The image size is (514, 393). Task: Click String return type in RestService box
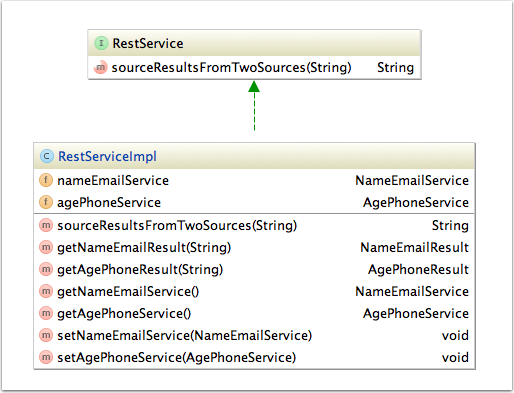click(x=396, y=68)
